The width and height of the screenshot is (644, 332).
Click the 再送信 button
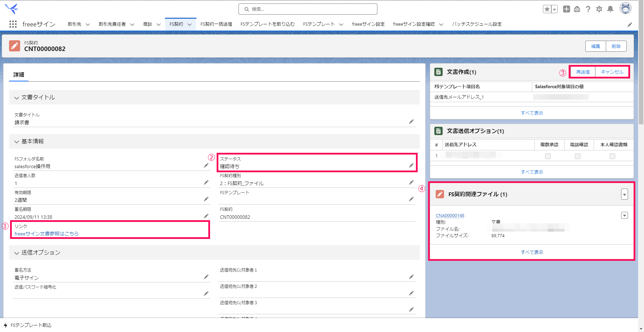[583, 72]
